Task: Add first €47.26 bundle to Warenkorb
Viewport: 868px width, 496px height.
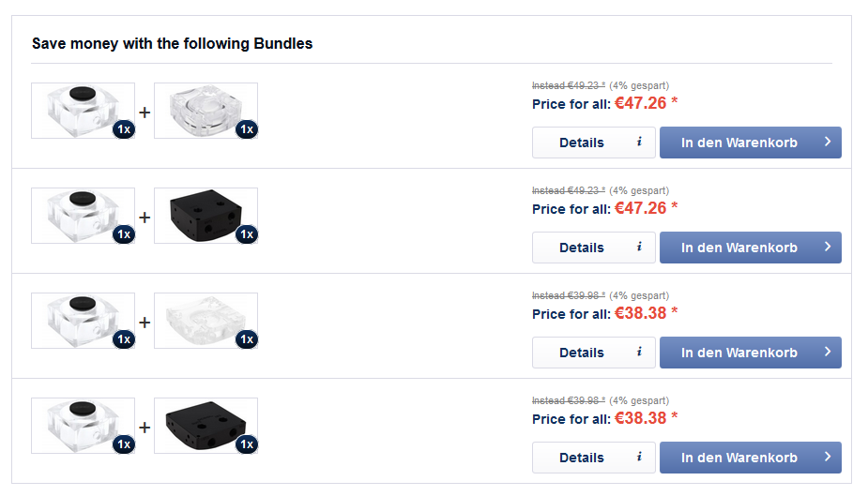Action: click(750, 143)
